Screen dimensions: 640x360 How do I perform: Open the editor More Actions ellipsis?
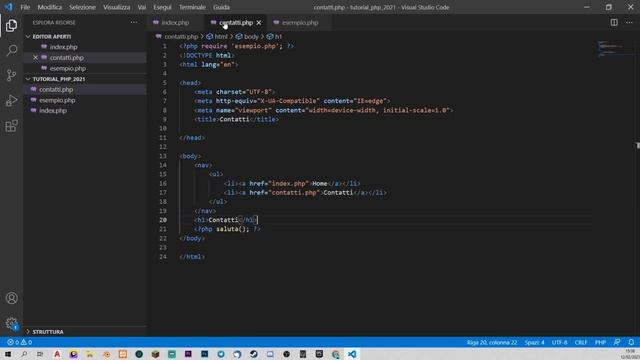click(x=629, y=22)
